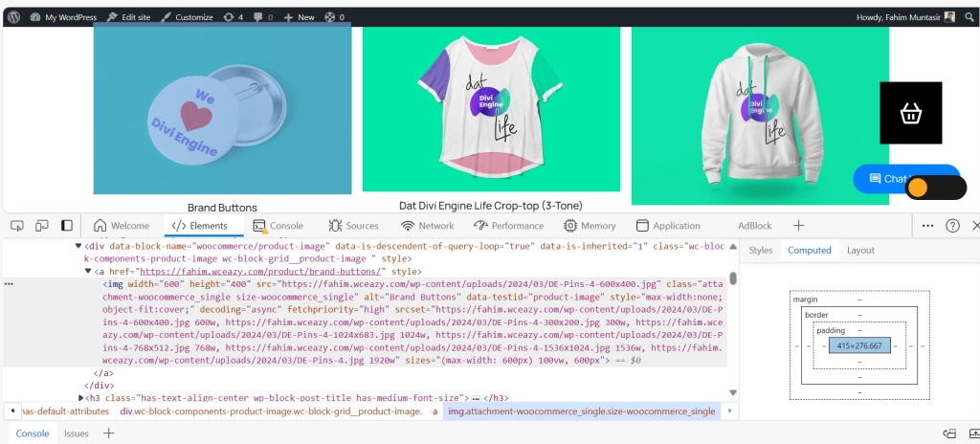Switch to the Styles pane

click(x=761, y=250)
